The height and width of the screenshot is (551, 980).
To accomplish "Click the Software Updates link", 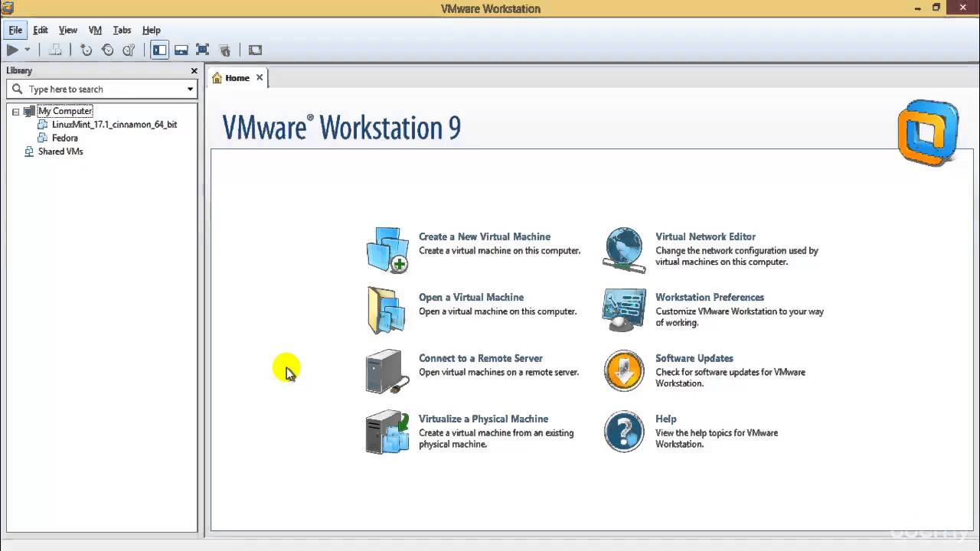I will point(694,358).
